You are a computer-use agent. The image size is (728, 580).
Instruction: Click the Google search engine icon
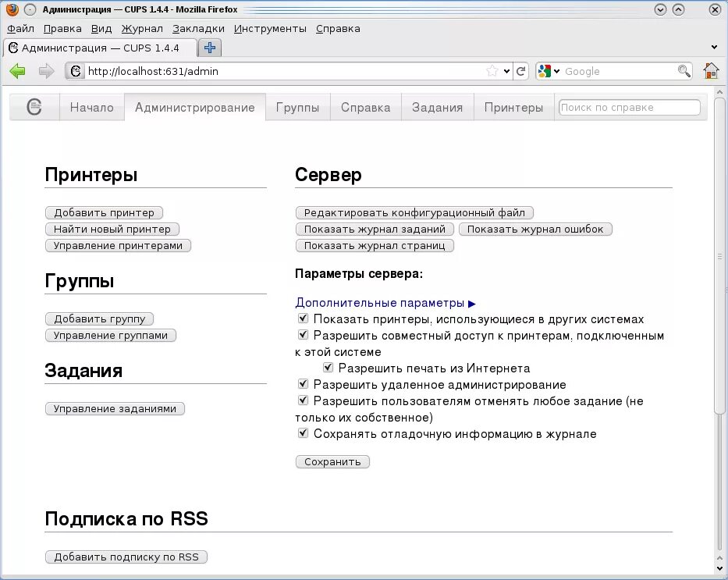(x=544, y=71)
